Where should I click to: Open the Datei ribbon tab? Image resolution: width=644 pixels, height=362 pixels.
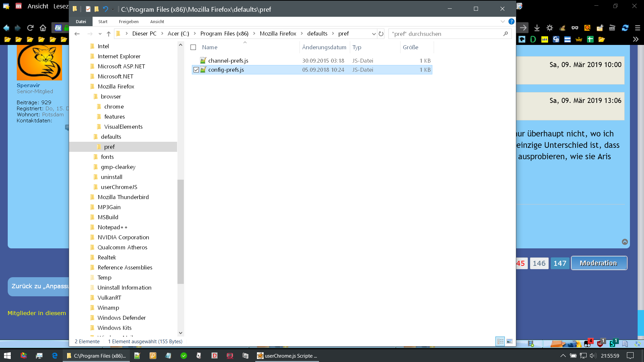[81, 21]
